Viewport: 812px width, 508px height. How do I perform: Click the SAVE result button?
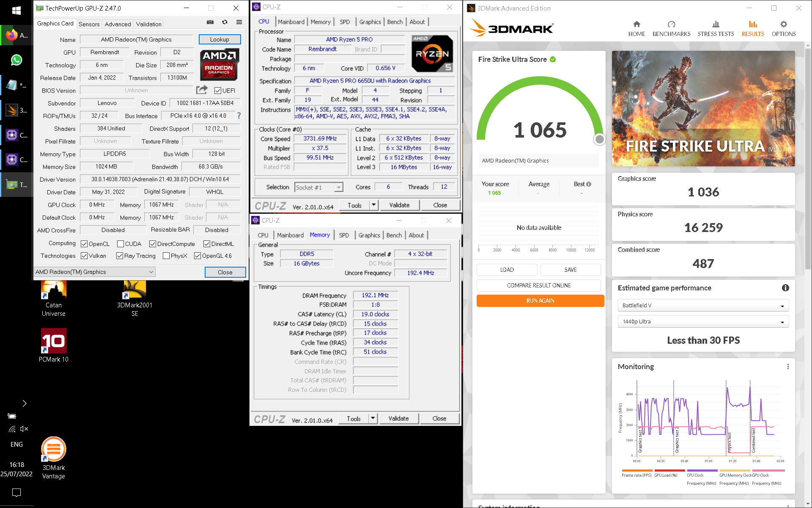(x=571, y=270)
